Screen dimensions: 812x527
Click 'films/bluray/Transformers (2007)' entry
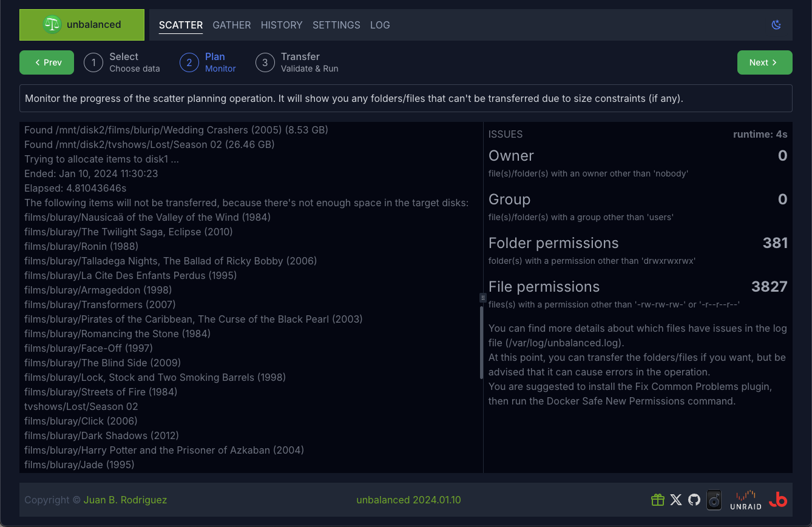99,304
